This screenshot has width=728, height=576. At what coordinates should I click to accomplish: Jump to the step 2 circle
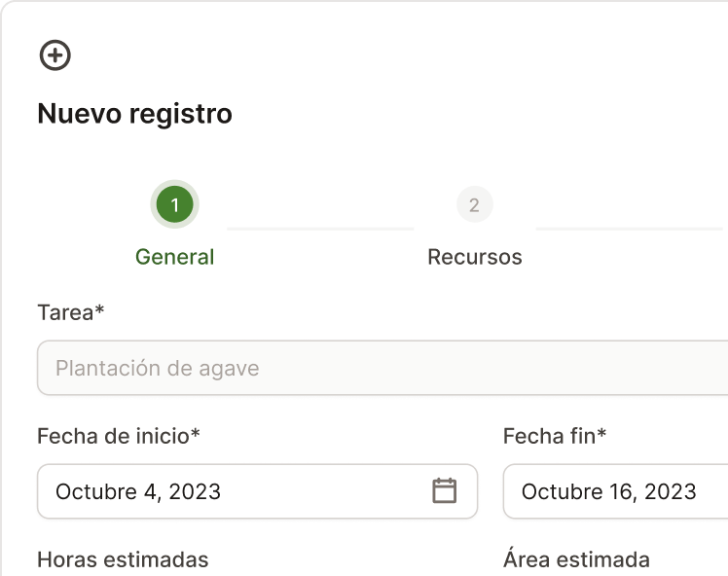[474, 204]
